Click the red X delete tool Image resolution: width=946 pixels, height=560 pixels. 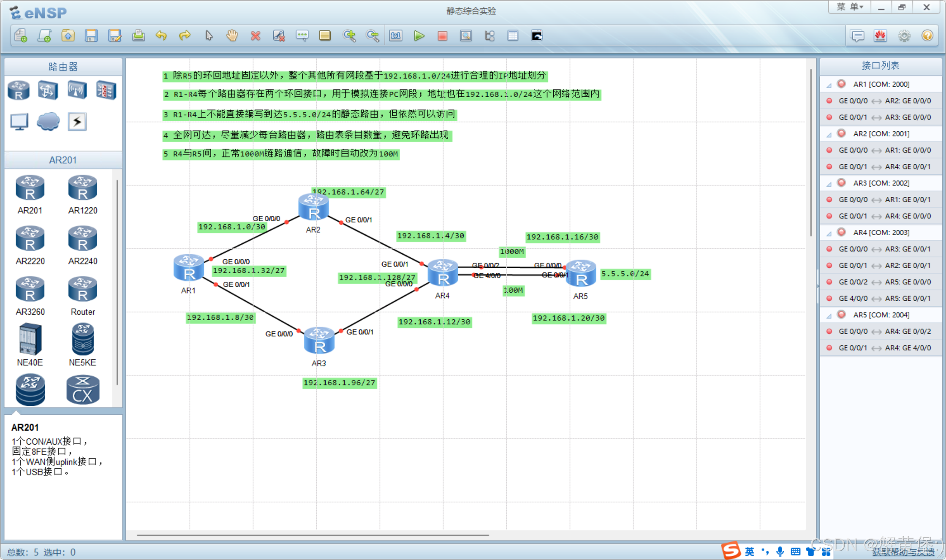tap(255, 36)
